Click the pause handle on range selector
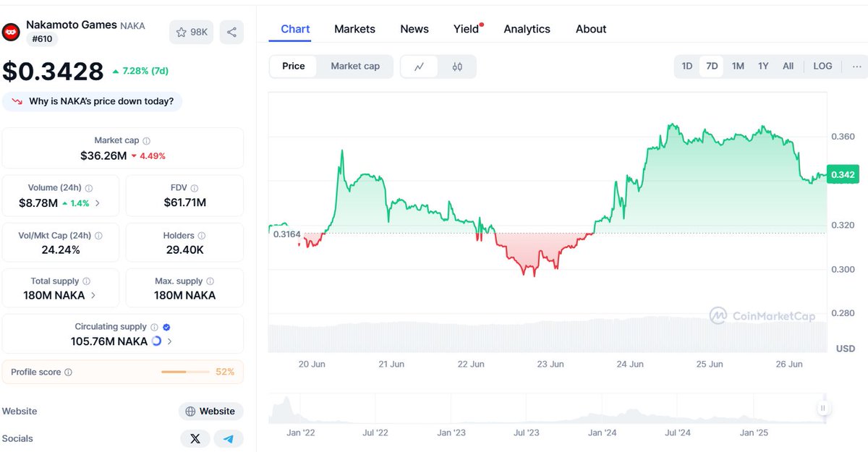The width and height of the screenshot is (868, 452). coord(822,408)
